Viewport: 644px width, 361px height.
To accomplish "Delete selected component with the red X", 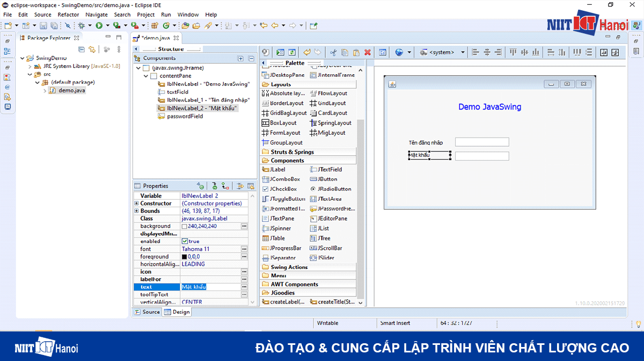I will (x=368, y=52).
